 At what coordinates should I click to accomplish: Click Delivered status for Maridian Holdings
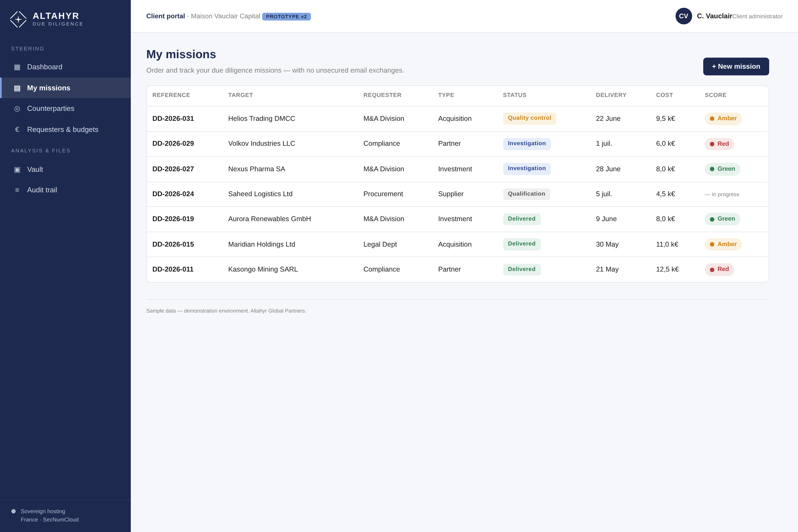coord(522,244)
